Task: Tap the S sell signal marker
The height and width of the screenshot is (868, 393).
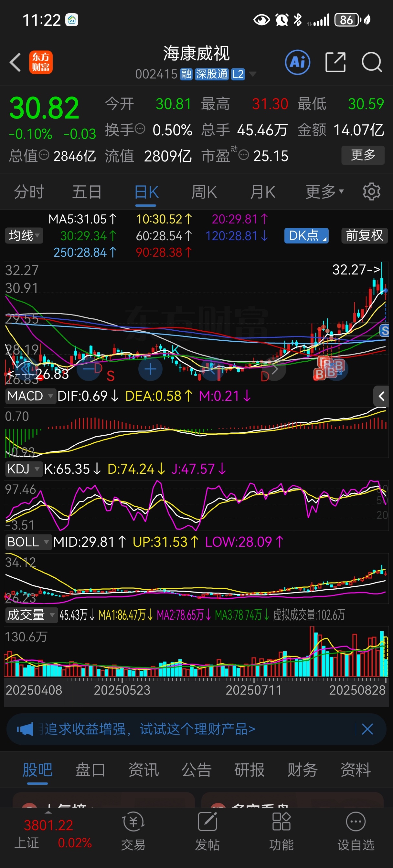Action: pos(385,331)
